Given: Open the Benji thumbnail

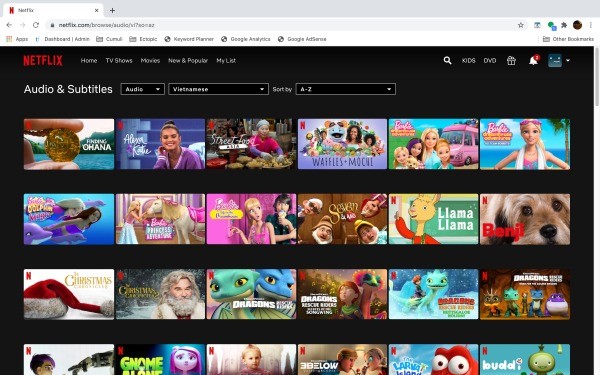Looking at the screenshot, I should pos(525,219).
